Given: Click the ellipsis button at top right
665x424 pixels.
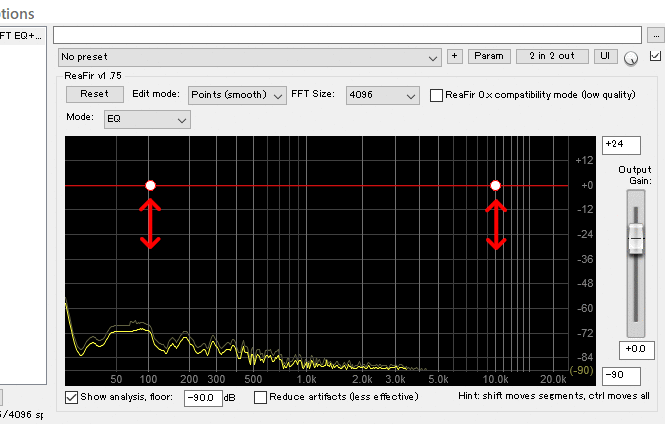Looking at the screenshot, I should [x=656, y=35].
